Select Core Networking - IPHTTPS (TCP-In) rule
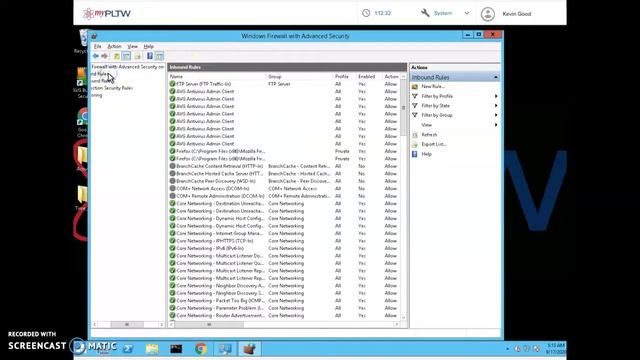This screenshot has width=640, height=360. pyautogui.click(x=284, y=241)
